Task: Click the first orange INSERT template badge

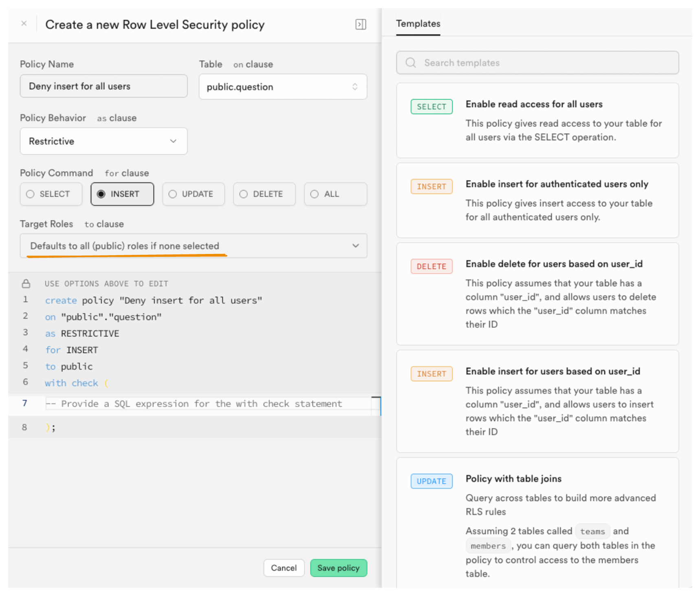Action: click(431, 187)
